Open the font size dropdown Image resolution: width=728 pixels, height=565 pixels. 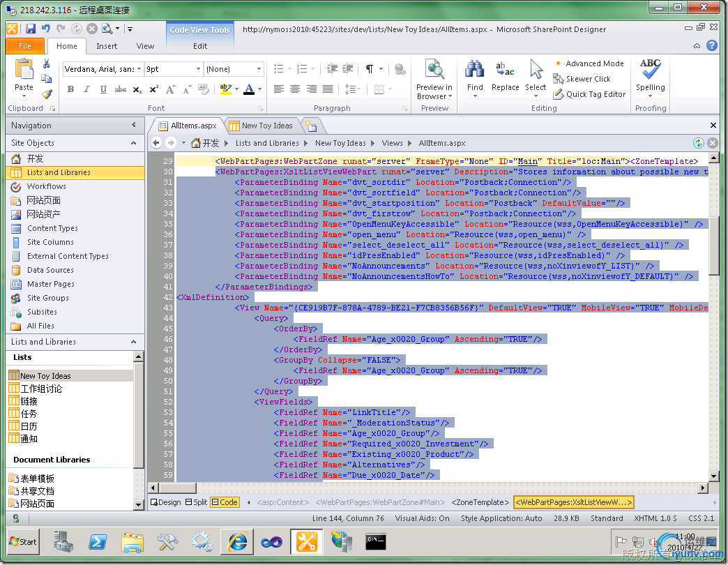[197, 69]
